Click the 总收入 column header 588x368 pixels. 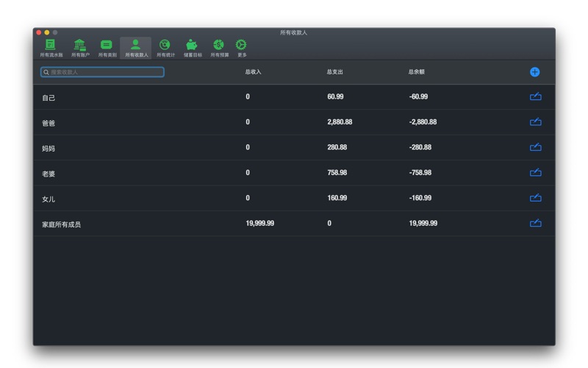click(253, 72)
